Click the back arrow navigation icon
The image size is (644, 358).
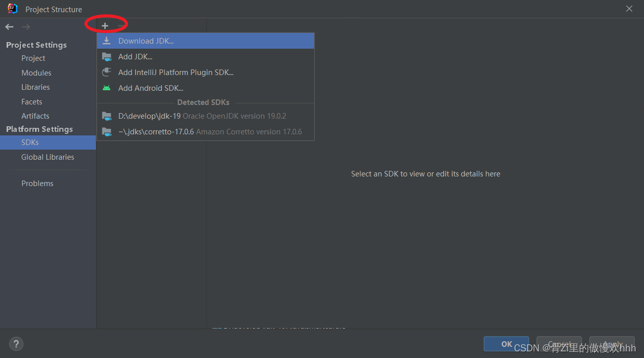pyautogui.click(x=10, y=27)
